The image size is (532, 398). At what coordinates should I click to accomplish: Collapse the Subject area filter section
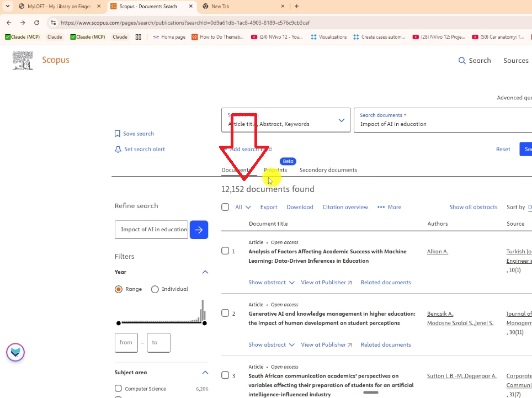[205, 373]
